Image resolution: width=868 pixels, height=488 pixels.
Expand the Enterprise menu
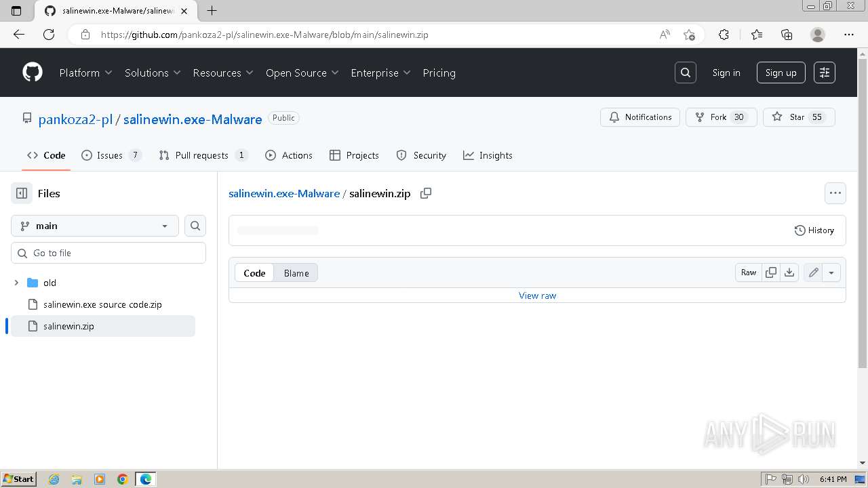(x=380, y=73)
